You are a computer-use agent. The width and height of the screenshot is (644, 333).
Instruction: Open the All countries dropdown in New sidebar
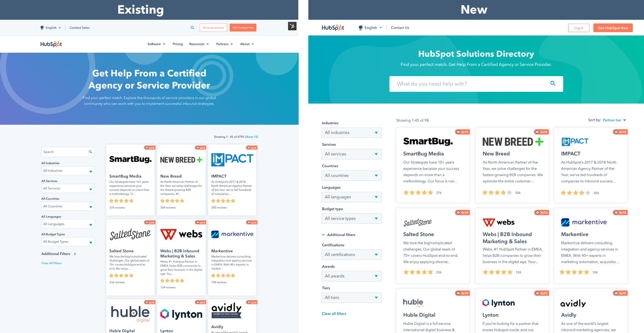pos(351,175)
